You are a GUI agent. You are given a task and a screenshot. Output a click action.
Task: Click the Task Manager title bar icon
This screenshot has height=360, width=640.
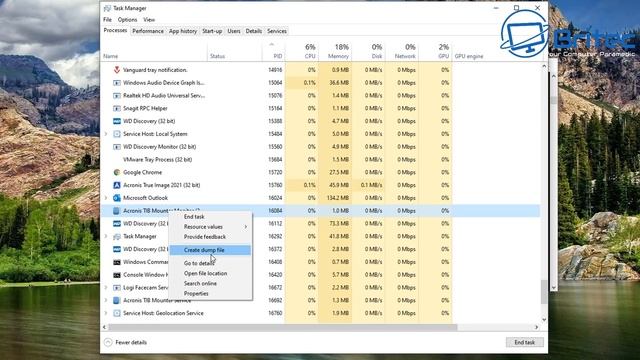(x=107, y=8)
